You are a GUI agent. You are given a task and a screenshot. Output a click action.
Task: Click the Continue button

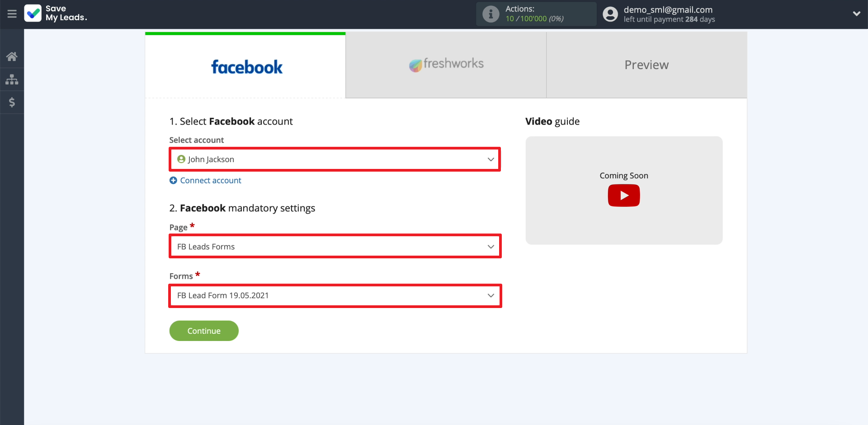[204, 331]
